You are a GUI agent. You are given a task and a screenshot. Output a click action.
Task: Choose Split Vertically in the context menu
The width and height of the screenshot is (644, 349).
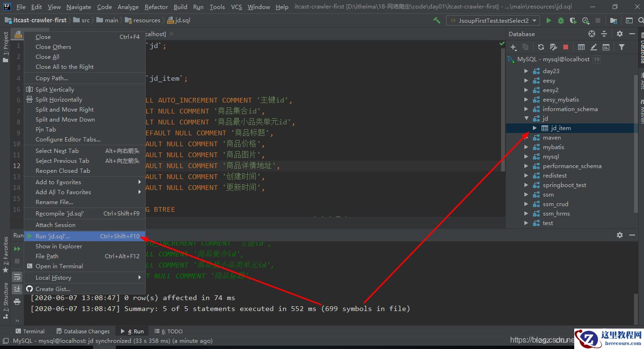[x=55, y=89]
